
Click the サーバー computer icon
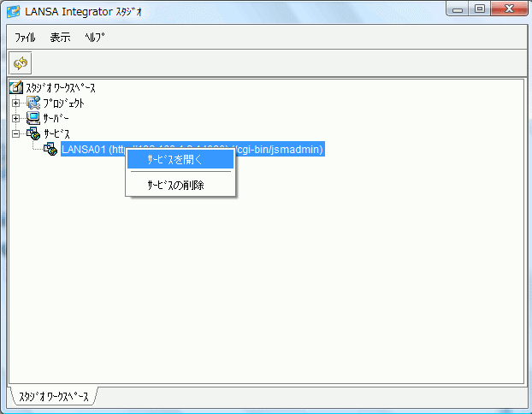coord(33,118)
